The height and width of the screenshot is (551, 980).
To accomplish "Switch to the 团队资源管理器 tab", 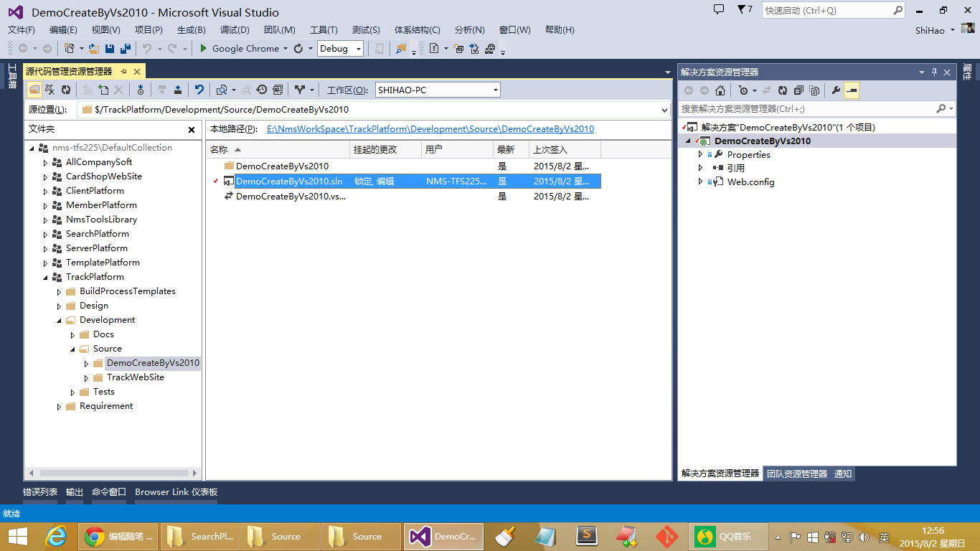I will coord(796,474).
